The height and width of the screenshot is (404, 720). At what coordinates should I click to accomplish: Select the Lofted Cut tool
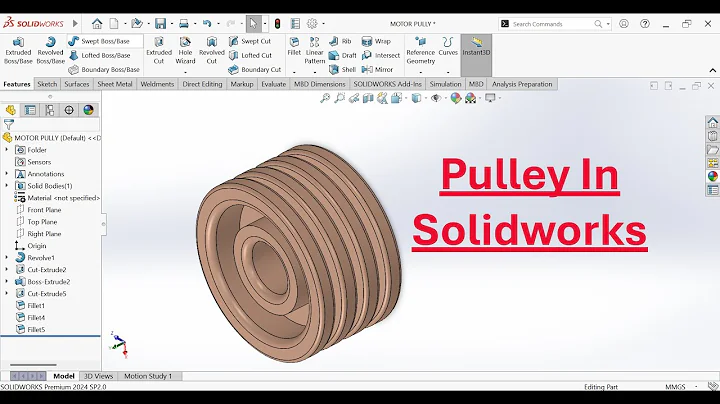pyautogui.click(x=251, y=56)
